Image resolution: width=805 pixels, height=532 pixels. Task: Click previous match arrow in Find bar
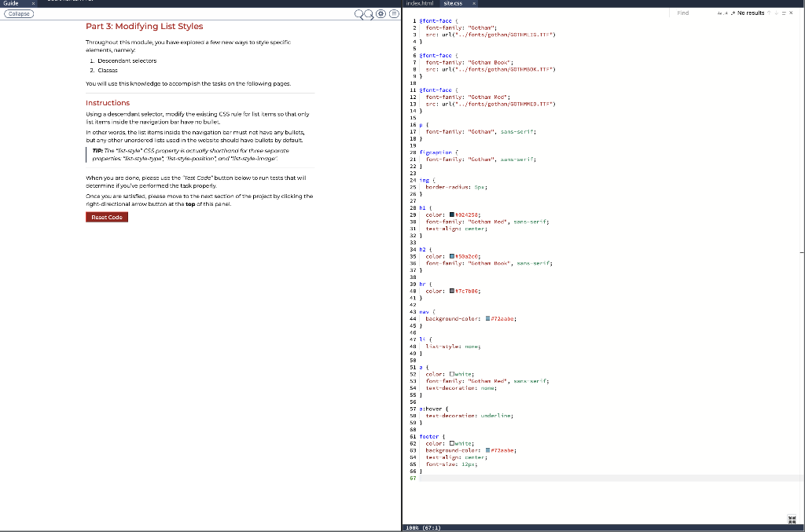coord(769,13)
